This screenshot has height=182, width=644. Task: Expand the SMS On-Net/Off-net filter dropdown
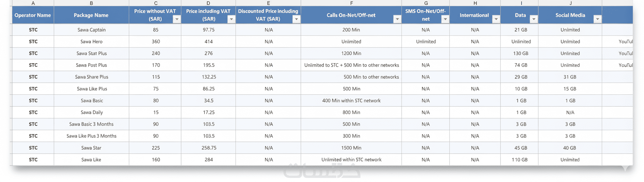tap(445, 19)
